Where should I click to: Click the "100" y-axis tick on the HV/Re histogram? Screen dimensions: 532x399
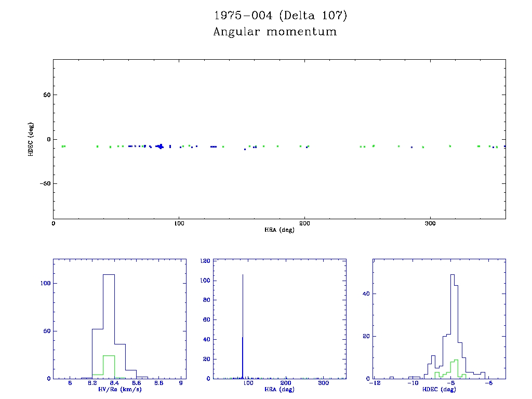coord(45,283)
